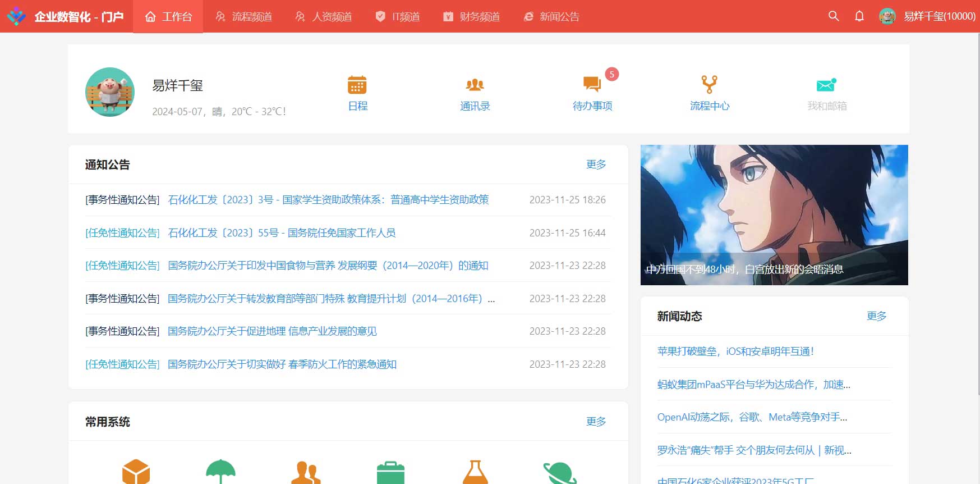
Task: Open the 易烊千玺(10000) user menu
Action: tap(928, 16)
